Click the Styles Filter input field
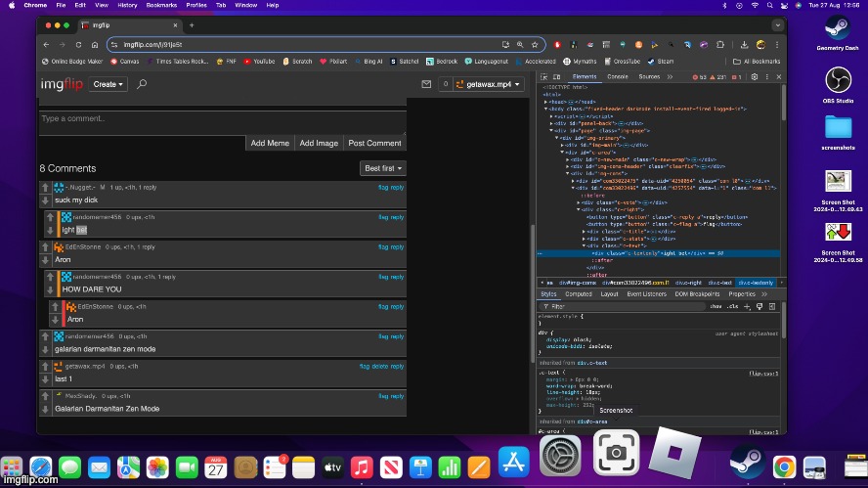868x488 pixels. (x=623, y=306)
